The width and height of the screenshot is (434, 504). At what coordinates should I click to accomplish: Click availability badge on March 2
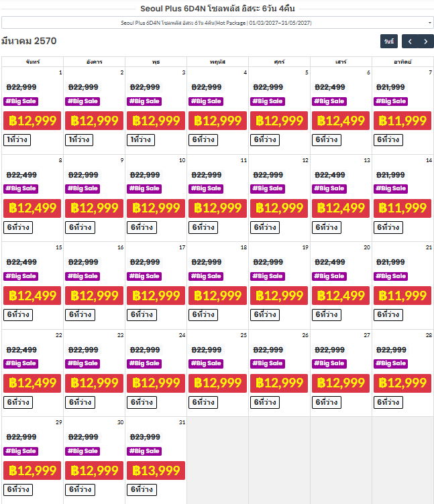point(79,140)
